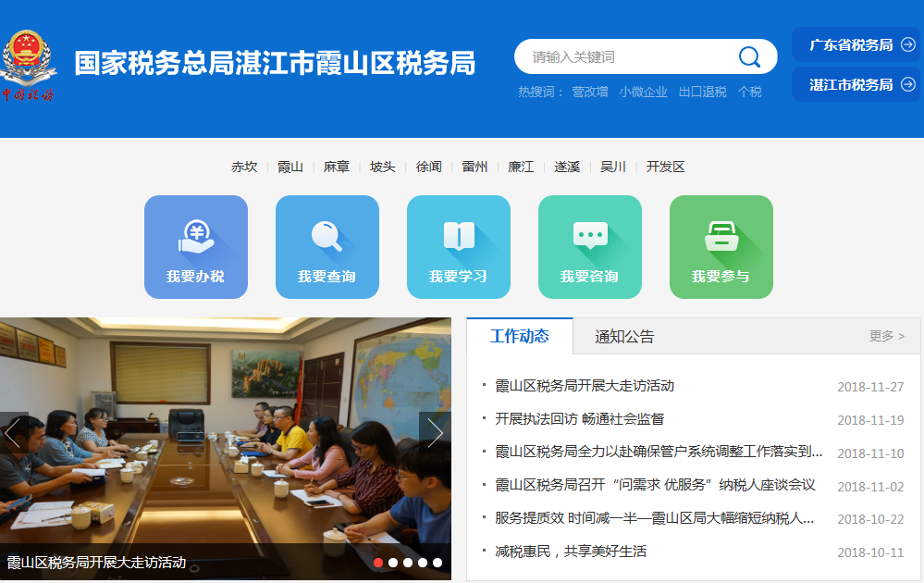Open the 减税惠民，共享美好生活 article

tap(571, 552)
